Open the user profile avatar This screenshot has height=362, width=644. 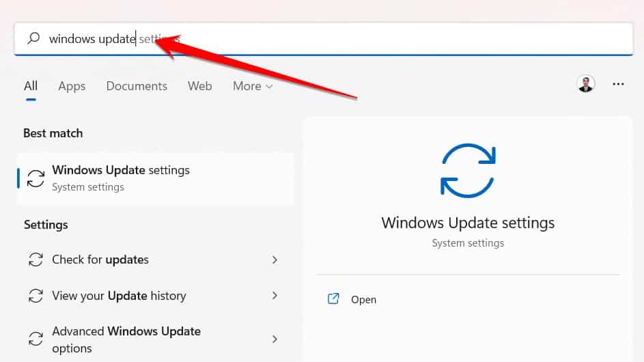pyautogui.click(x=585, y=84)
